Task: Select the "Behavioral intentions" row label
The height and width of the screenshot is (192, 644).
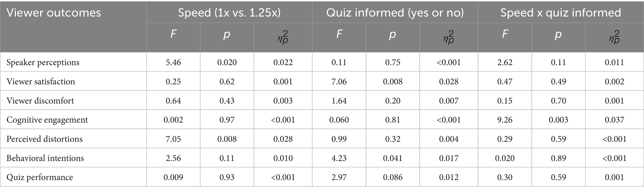Action: (45, 158)
